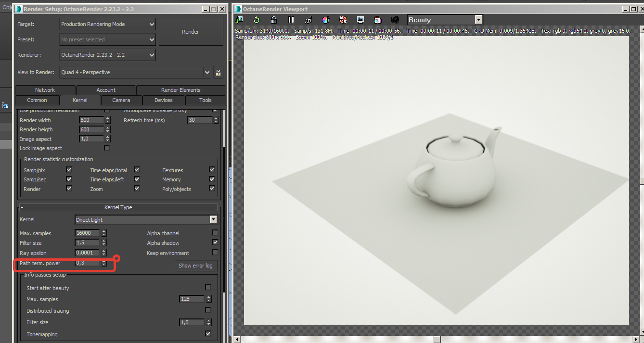Switch to the Camera tab
Image resolution: width=644 pixels, height=343 pixels.
121,100
